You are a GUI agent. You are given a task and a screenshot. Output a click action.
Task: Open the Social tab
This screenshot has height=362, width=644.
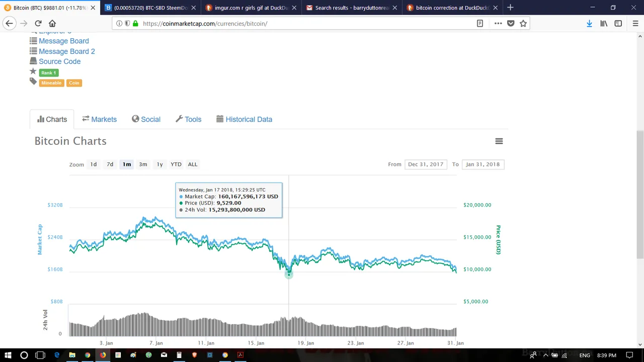point(146,119)
